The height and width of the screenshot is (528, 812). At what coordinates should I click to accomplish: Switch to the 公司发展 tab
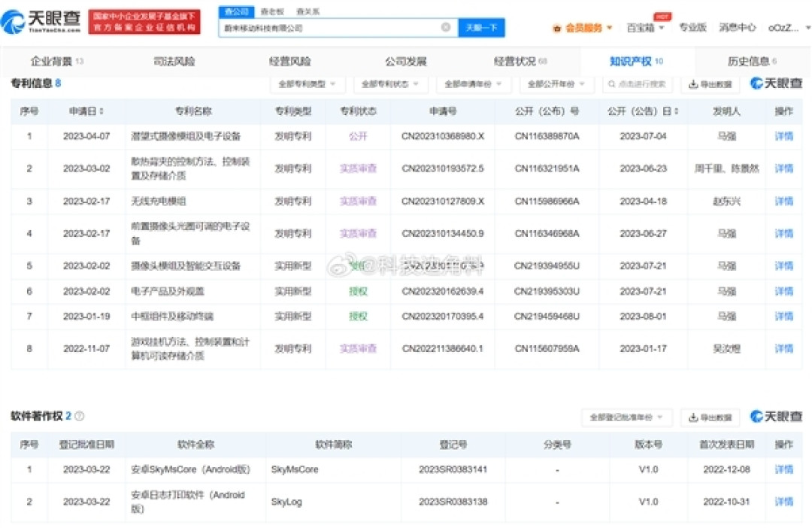pos(406,61)
